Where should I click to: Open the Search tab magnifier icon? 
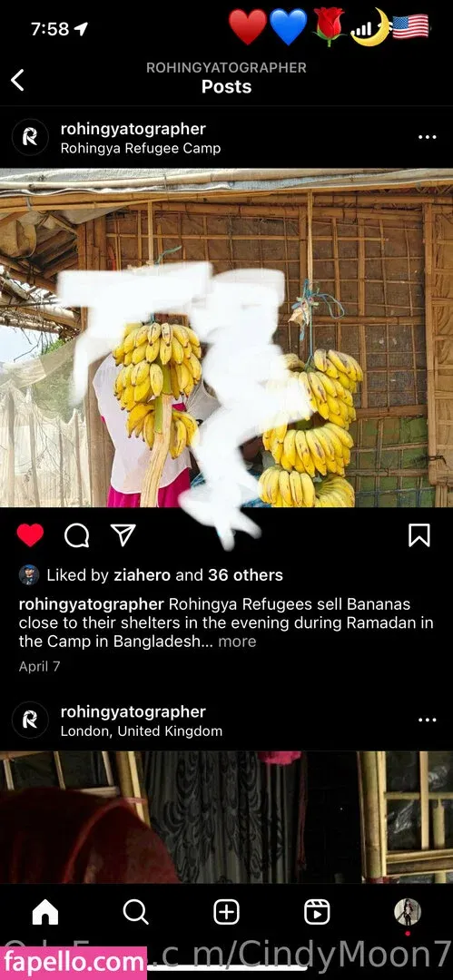135,913
